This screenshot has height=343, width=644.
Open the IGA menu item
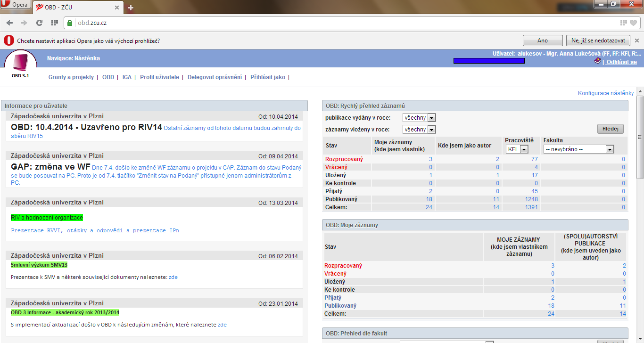[127, 77]
